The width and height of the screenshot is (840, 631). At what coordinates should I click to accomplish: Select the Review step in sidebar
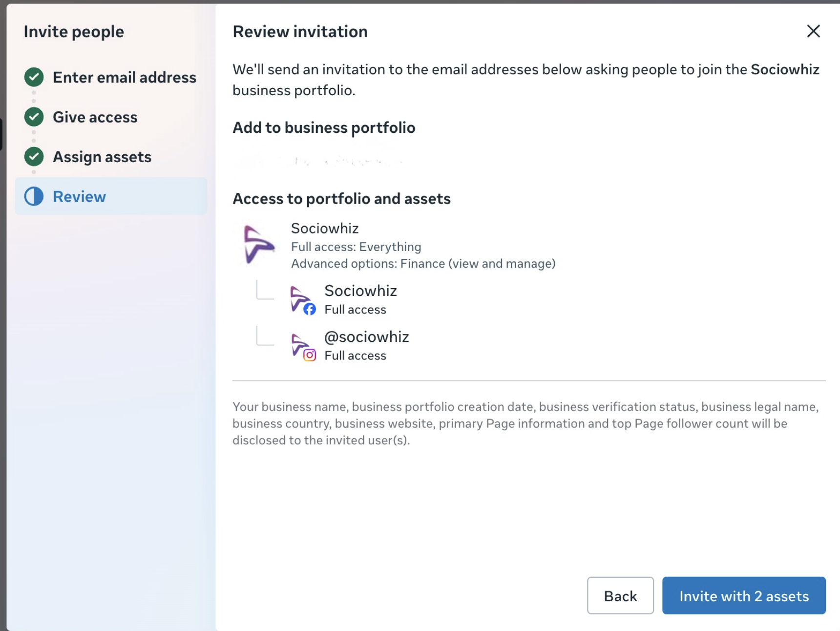click(x=111, y=196)
